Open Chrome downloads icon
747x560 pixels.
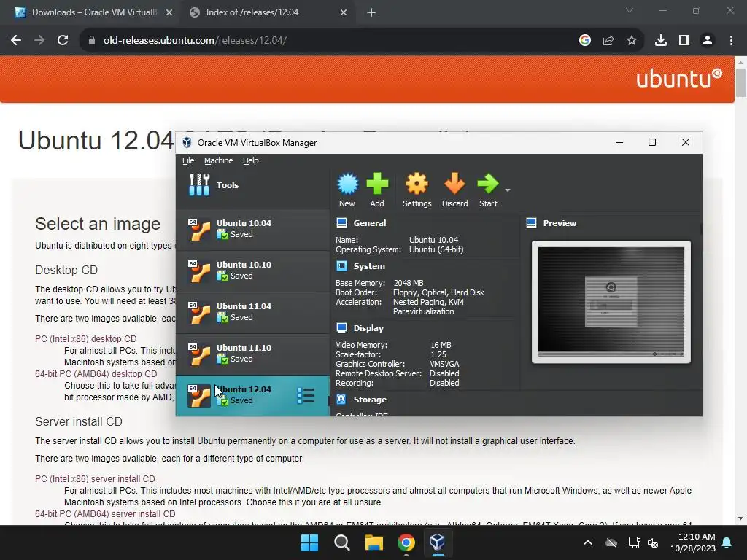click(x=661, y=41)
